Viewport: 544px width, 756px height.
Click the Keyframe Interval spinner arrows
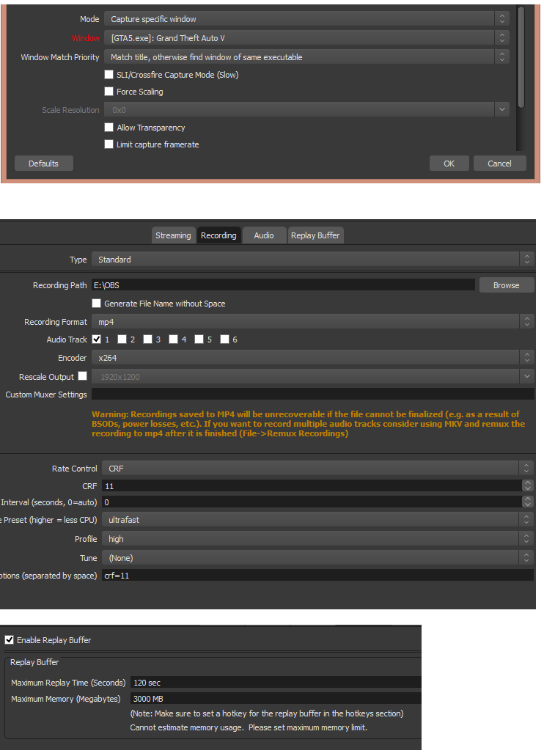click(x=528, y=502)
